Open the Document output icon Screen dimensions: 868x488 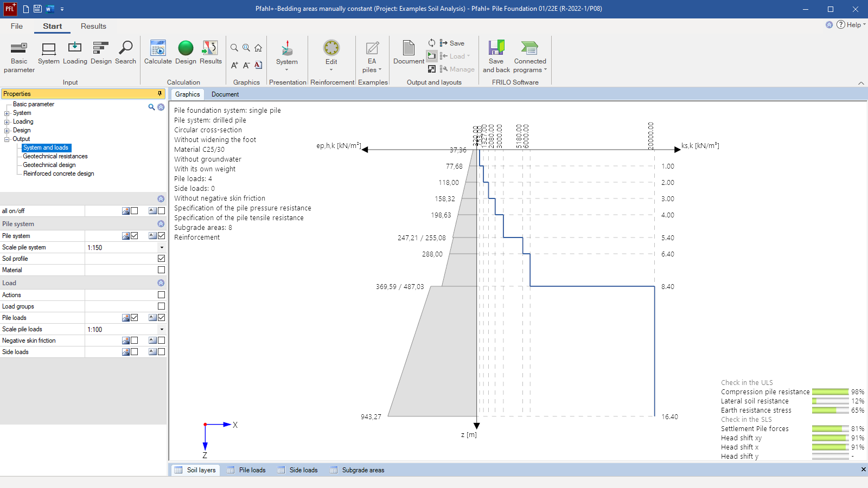coord(409,53)
